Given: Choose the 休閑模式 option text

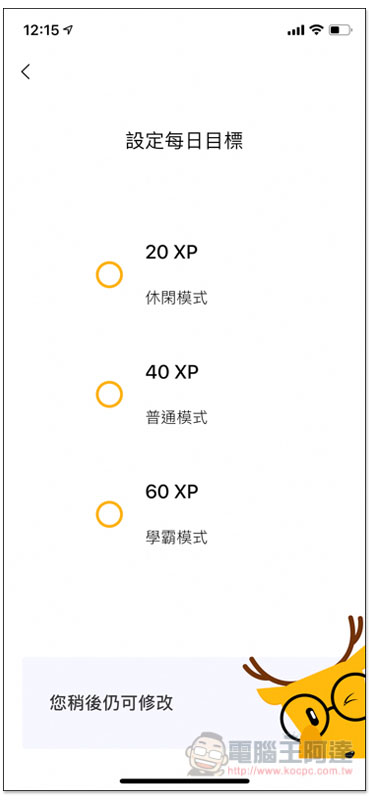Looking at the screenshot, I should (x=177, y=298).
